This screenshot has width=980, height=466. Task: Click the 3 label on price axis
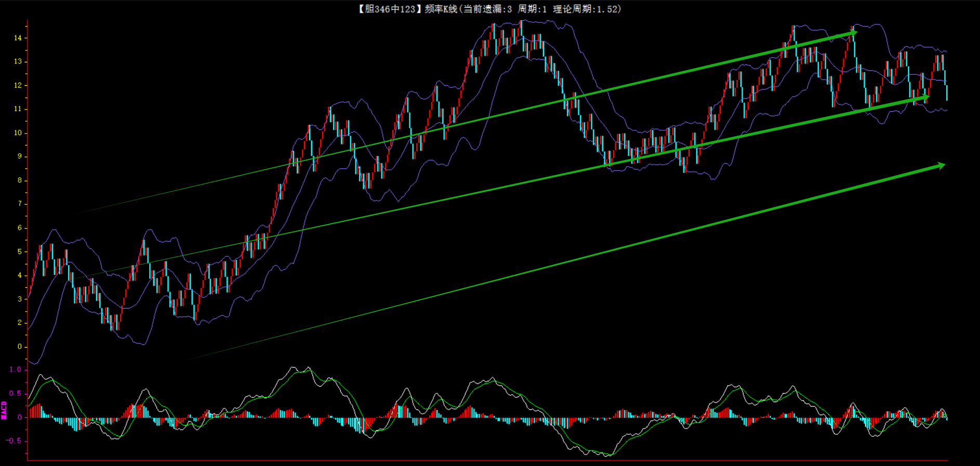[20, 299]
